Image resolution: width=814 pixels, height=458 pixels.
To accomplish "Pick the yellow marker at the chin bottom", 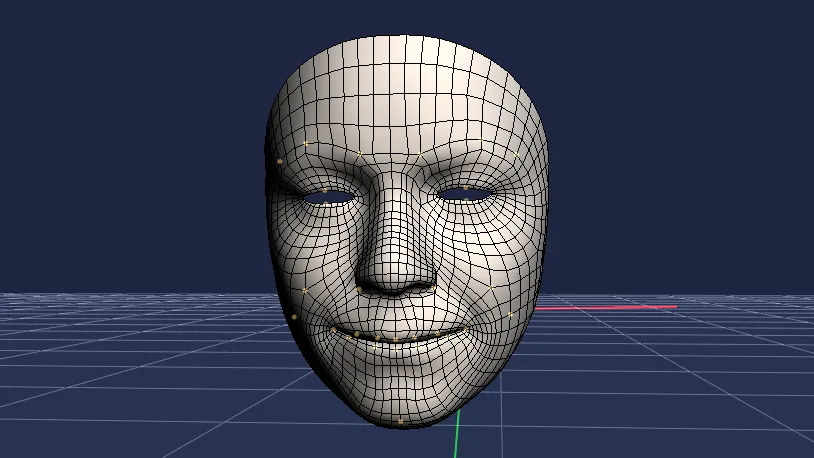I will point(400,422).
